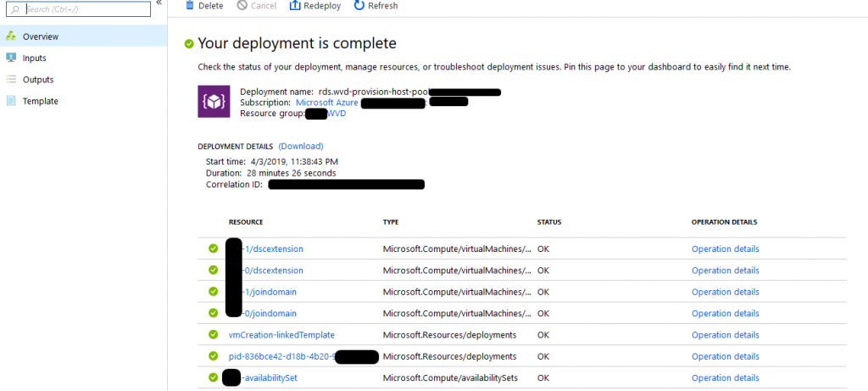Click the Delete toolbar button

[204, 6]
